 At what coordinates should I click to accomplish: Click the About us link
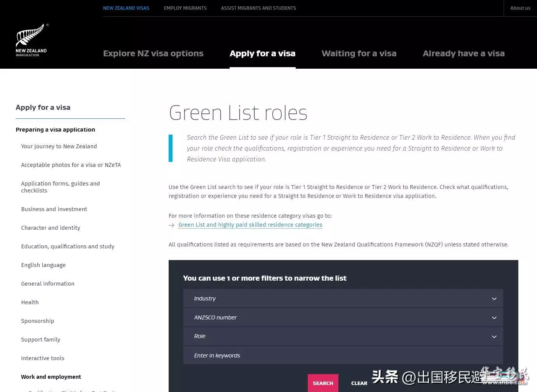click(x=520, y=8)
